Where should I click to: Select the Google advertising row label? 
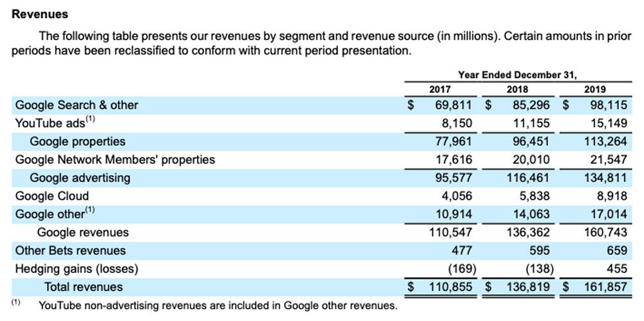click(x=80, y=177)
